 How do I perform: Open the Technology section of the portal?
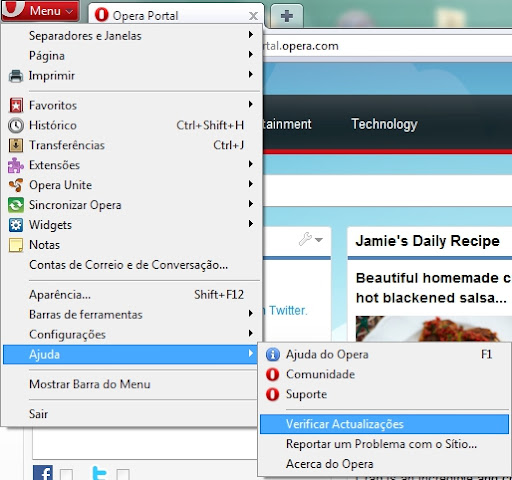tap(384, 124)
